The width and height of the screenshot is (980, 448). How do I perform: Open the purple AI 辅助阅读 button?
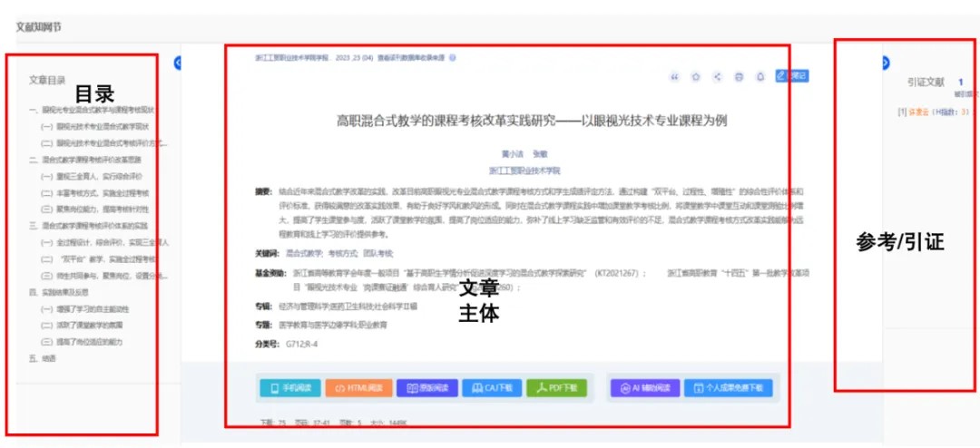643,388
